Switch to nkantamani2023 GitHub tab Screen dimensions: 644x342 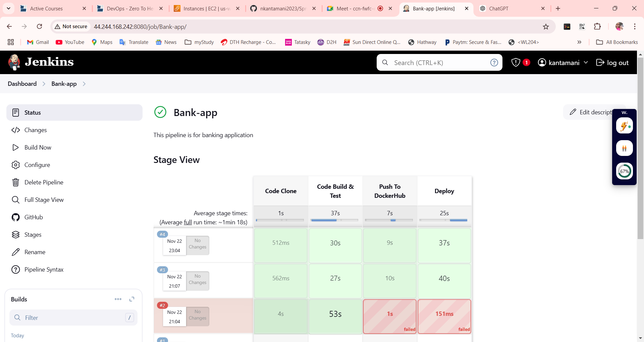click(283, 9)
